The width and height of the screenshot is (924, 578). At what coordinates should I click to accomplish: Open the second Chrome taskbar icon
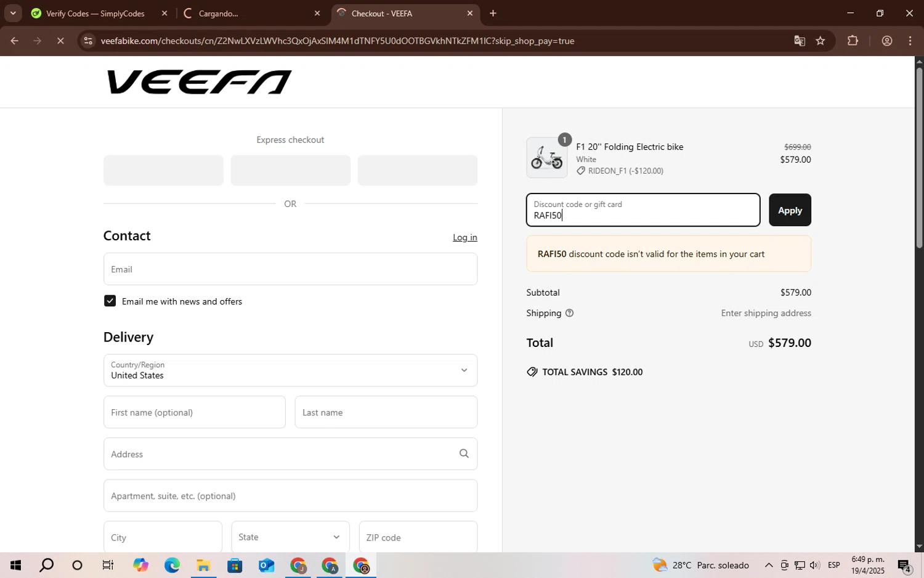click(x=330, y=565)
